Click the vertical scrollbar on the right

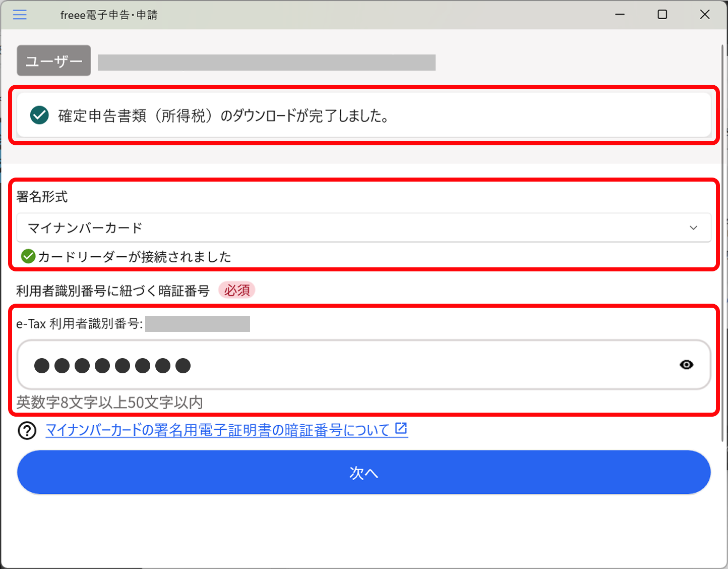(x=723, y=242)
